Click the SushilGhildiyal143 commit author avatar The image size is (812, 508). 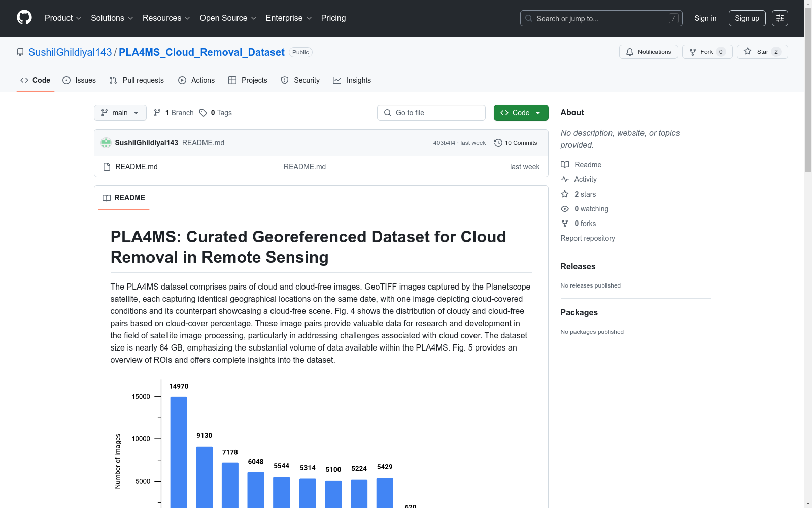coord(106,143)
